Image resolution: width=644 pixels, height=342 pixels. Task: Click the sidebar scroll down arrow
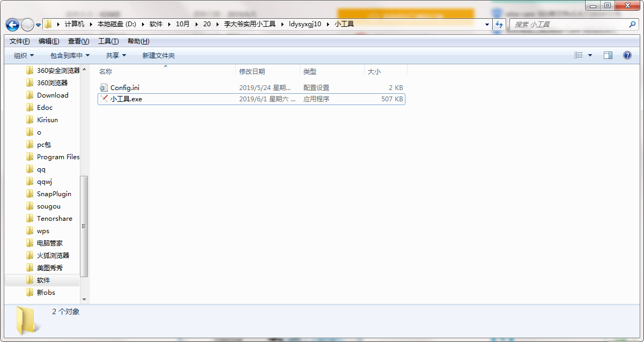pyautogui.click(x=84, y=299)
